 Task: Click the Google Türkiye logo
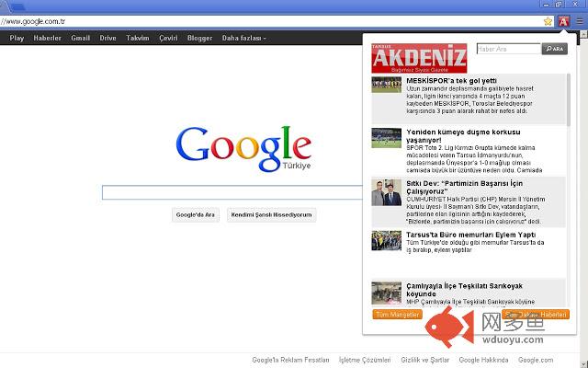click(x=243, y=149)
